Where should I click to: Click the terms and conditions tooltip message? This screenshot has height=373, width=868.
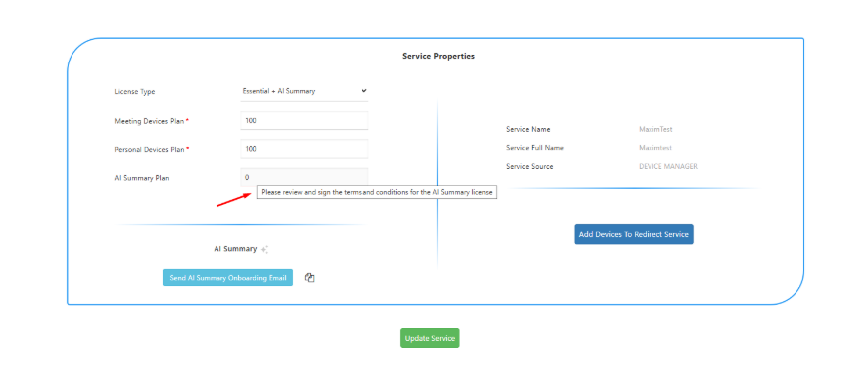click(x=377, y=192)
